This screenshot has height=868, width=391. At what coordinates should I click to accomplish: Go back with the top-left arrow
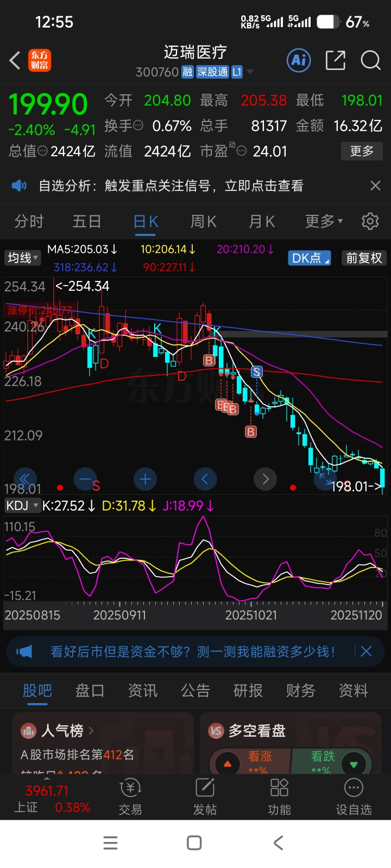(x=15, y=60)
